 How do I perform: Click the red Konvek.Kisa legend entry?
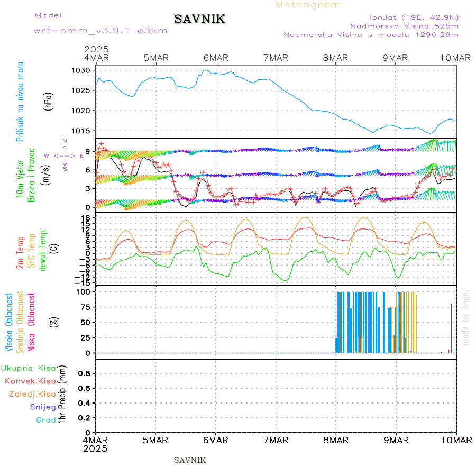[x=30, y=381]
